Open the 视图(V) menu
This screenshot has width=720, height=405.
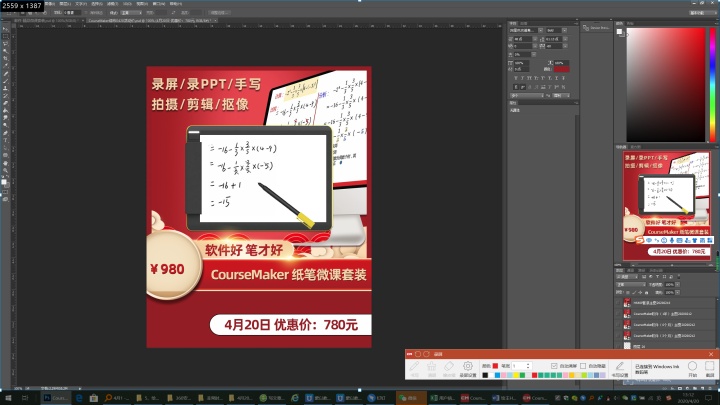[141, 4]
